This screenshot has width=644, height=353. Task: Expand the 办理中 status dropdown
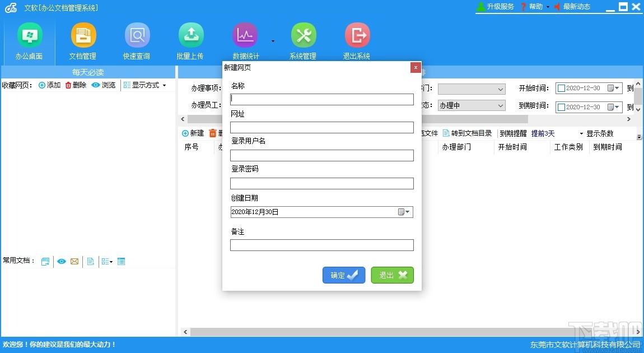coord(500,105)
